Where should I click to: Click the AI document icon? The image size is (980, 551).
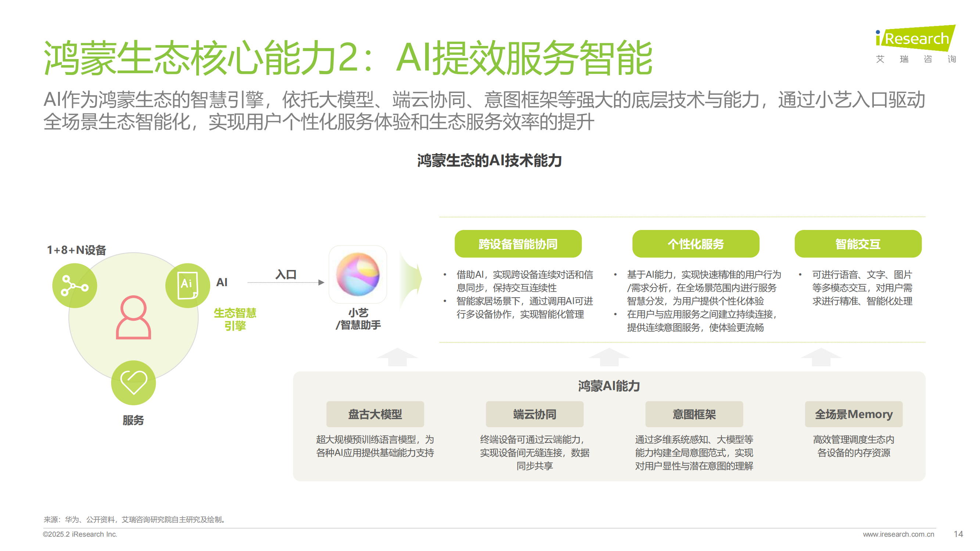(x=187, y=285)
